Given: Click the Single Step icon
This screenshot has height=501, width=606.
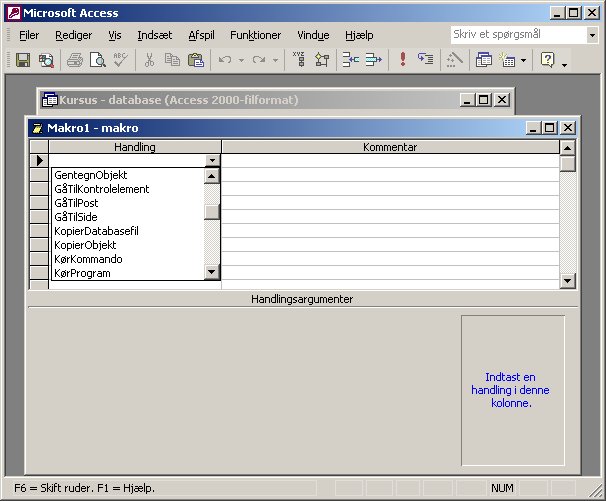Looking at the screenshot, I should coord(426,60).
